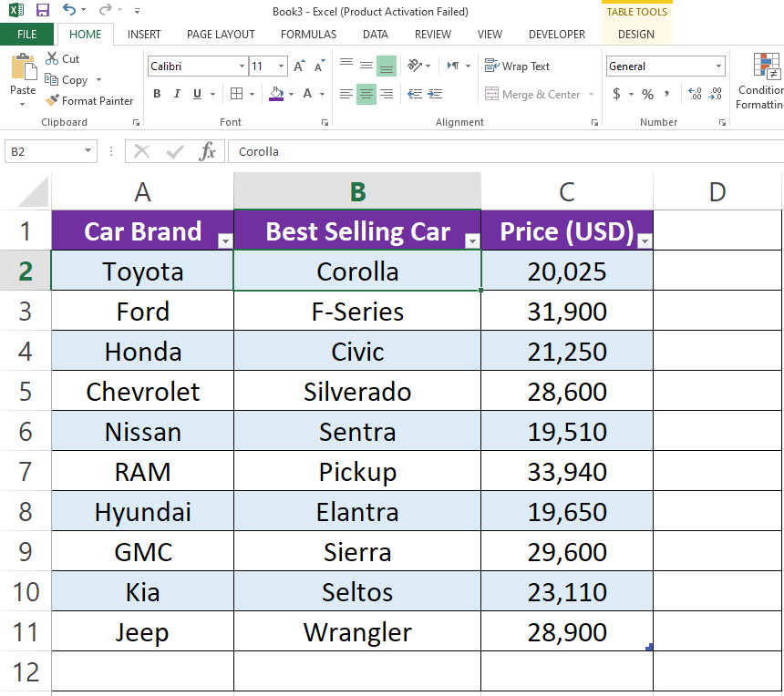Open the General number format dropdown
The width and height of the screenshot is (784, 696).
719,66
